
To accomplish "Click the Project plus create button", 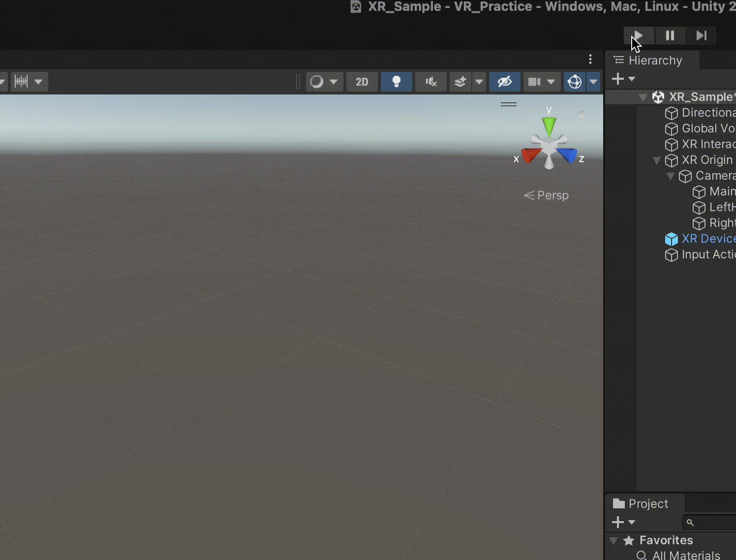I will [x=618, y=522].
